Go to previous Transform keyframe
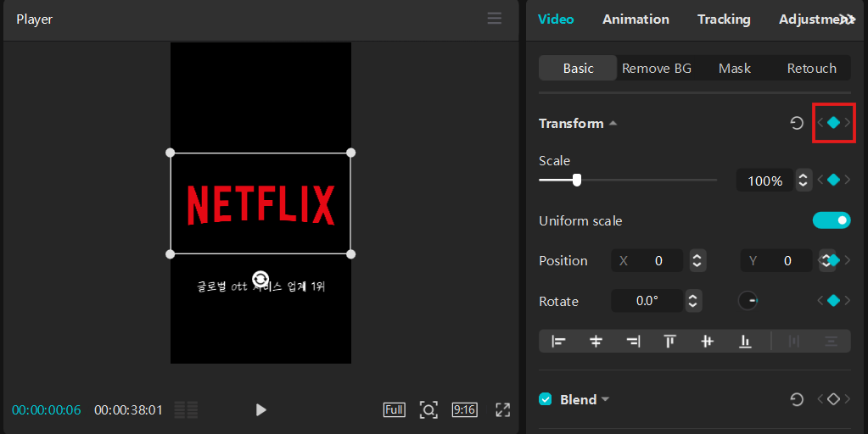 pyautogui.click(x=820, y=123)
